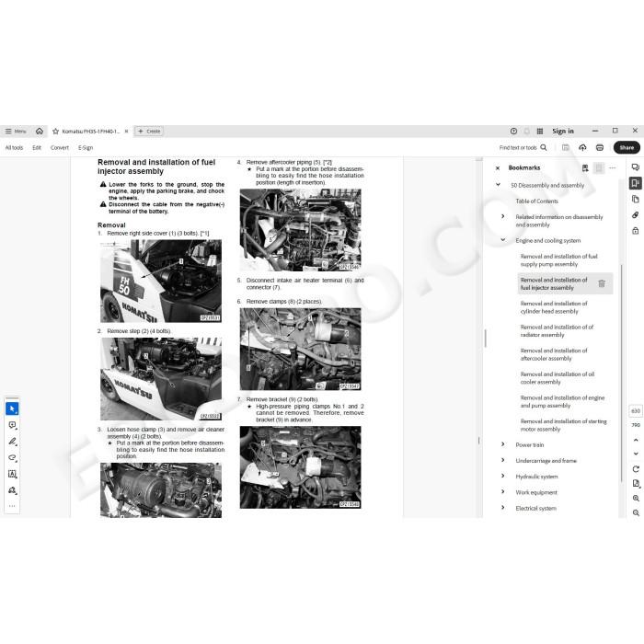
Task: Choose the Add comment tool
Action: coord(12,425)
